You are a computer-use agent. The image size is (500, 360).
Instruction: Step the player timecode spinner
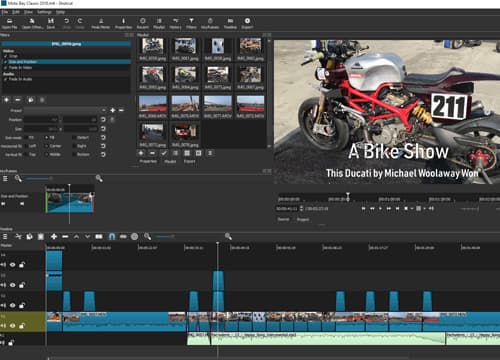(x=301, y=208)
